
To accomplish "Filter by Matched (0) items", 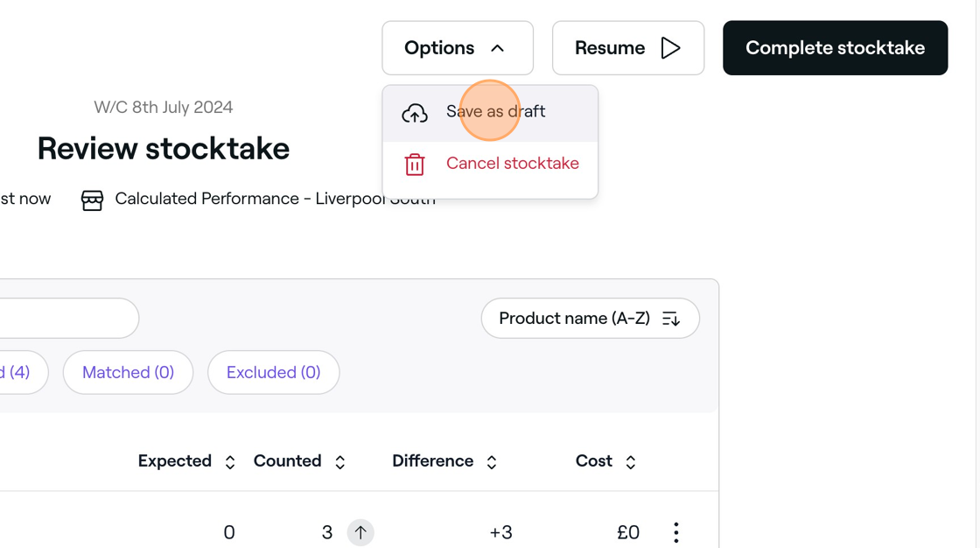I will pyautogui.click(x=128, y=373).
